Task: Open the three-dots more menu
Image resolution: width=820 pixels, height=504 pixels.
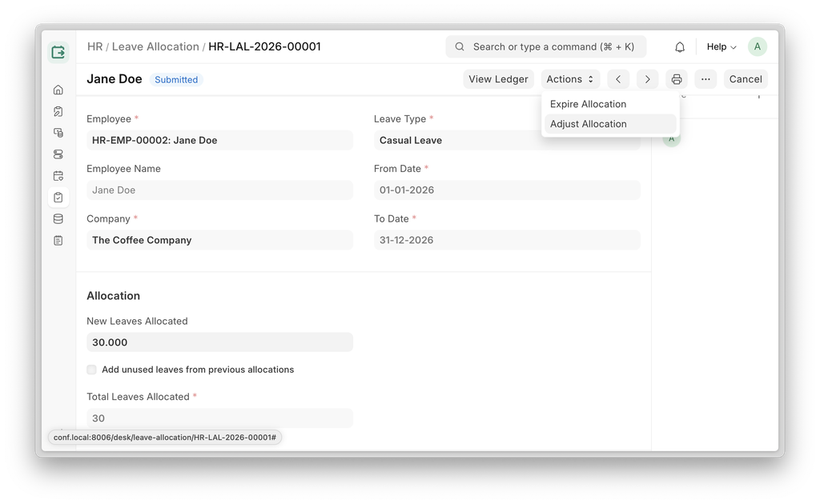Action: 705,79
